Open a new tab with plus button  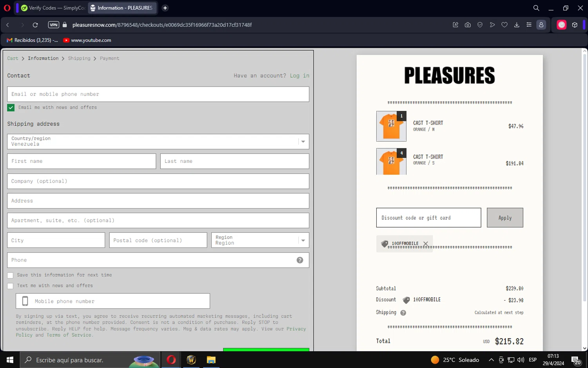(x=165, y=8)
